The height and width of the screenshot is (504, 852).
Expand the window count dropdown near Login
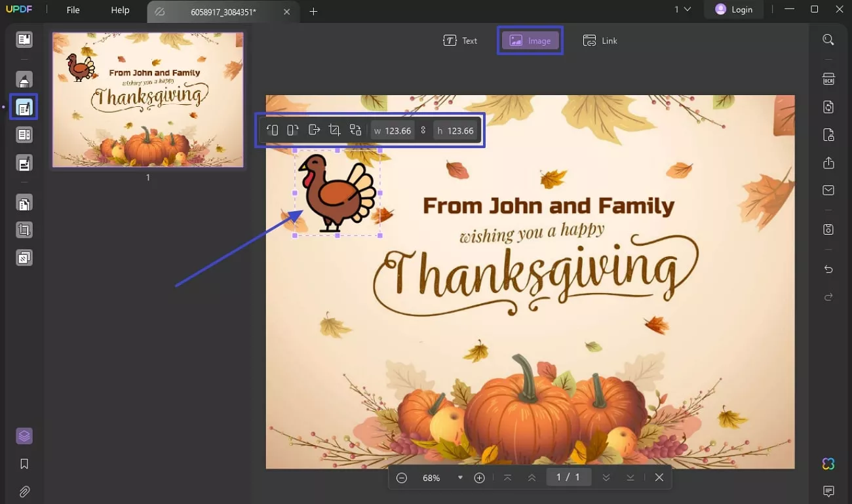[683, 9]
